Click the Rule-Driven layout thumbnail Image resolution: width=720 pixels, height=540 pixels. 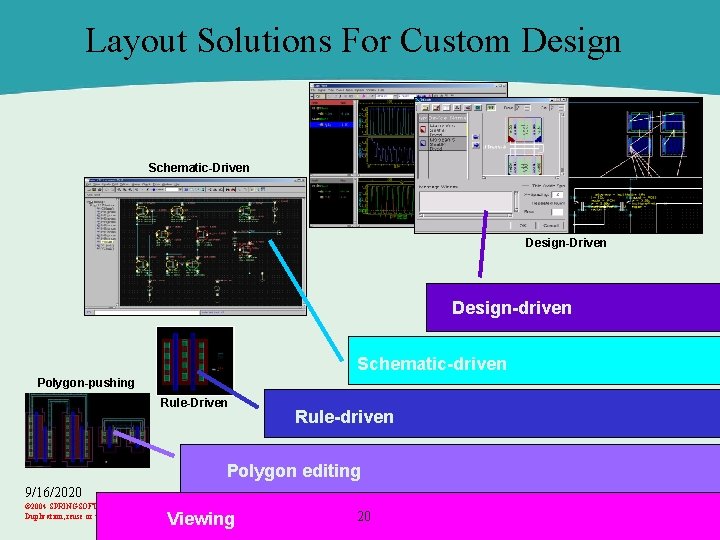pos(195,360)
